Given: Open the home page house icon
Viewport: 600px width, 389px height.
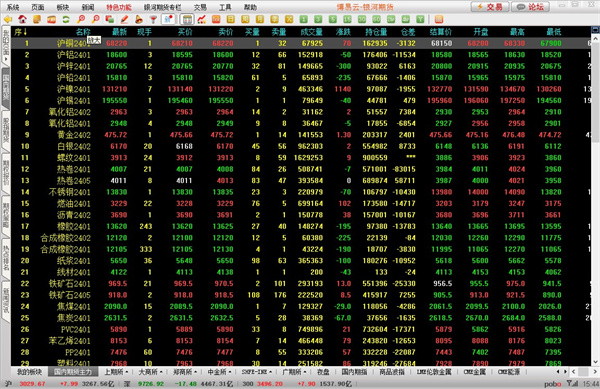Looking at the screenshot, I should click(22, 19).
